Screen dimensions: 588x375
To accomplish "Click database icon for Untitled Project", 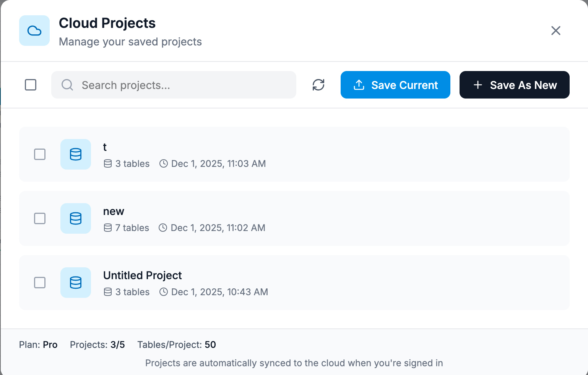I will click(76, 283).
